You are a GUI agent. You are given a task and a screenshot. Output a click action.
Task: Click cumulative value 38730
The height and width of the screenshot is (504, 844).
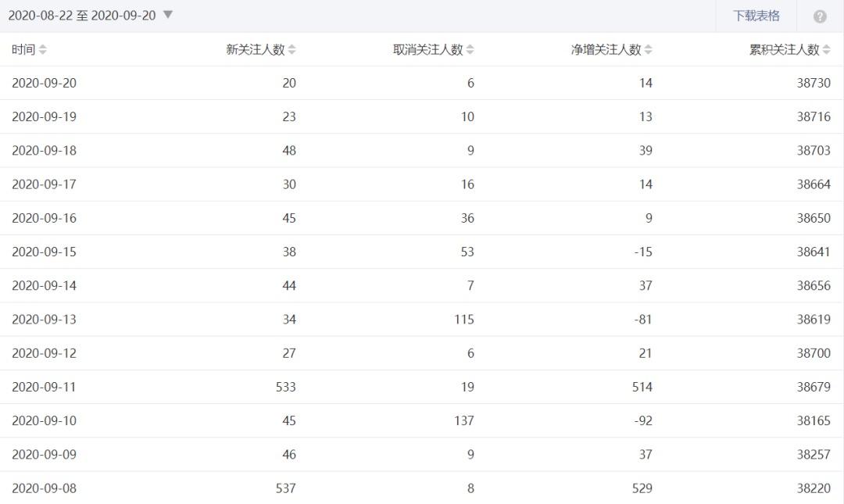(x=814, y=83)
